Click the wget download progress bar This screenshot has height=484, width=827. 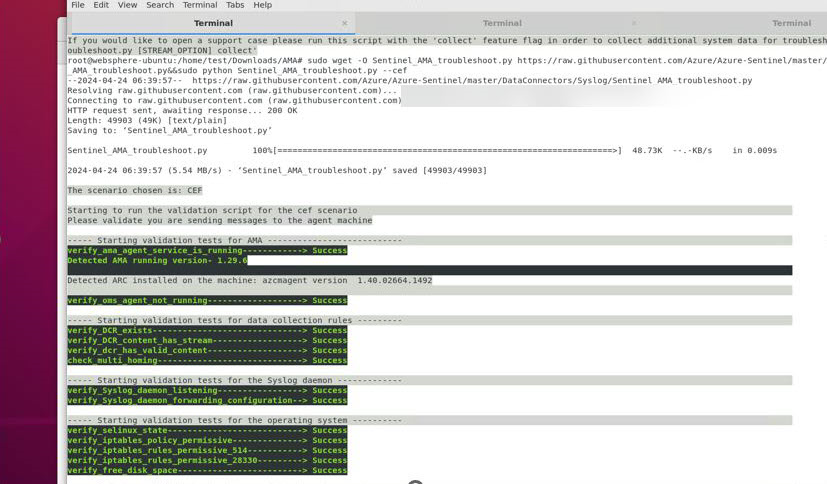(447, 151)
